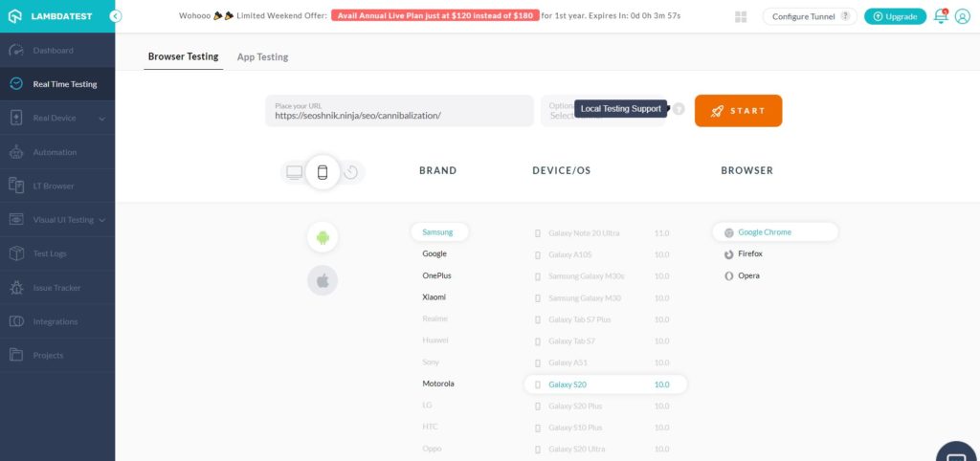Select the mobile device type icon
The image size is (980, 461).
click(323, 172)
